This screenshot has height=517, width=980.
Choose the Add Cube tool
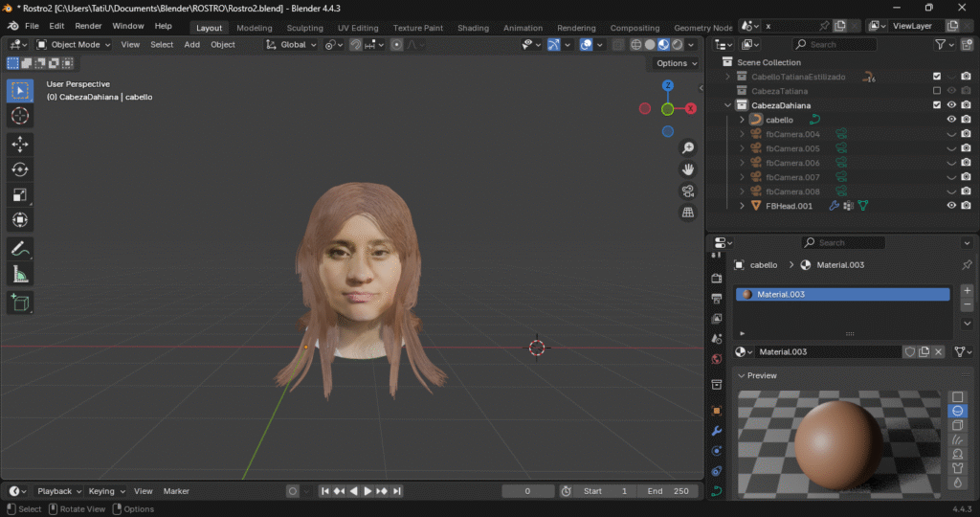[19, 303]
